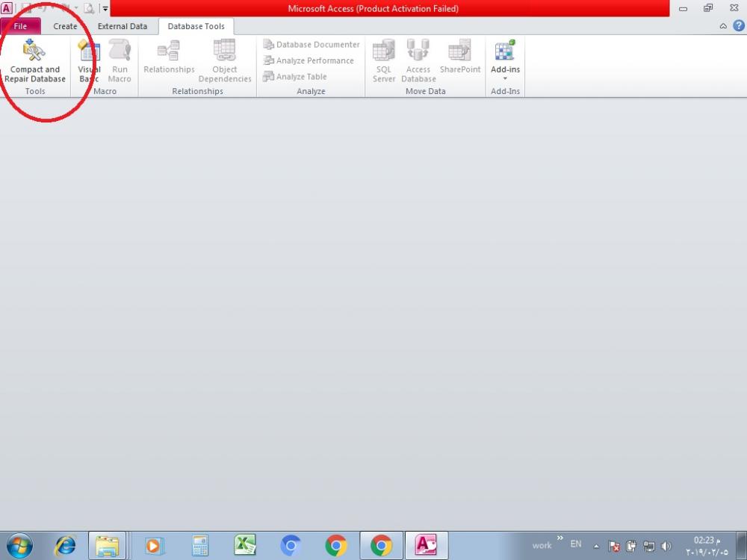Open the Windows Start menu
Image resolution: width=747 pixels, height=560 pixels.
pos(19,546)
